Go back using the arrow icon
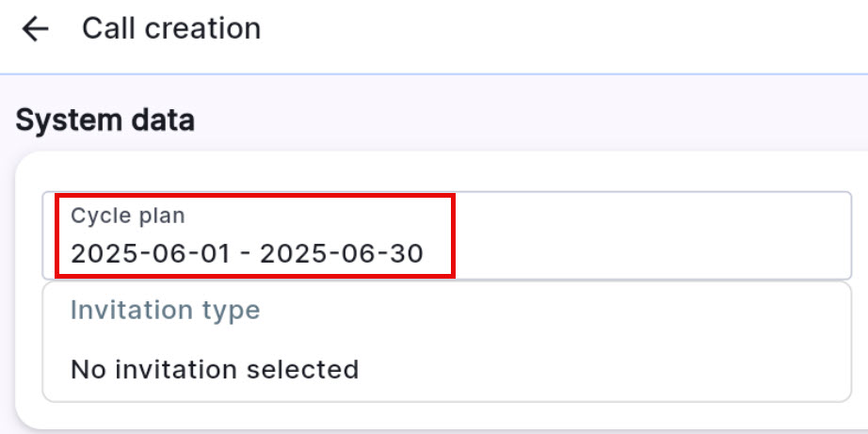 pos(35,29)
